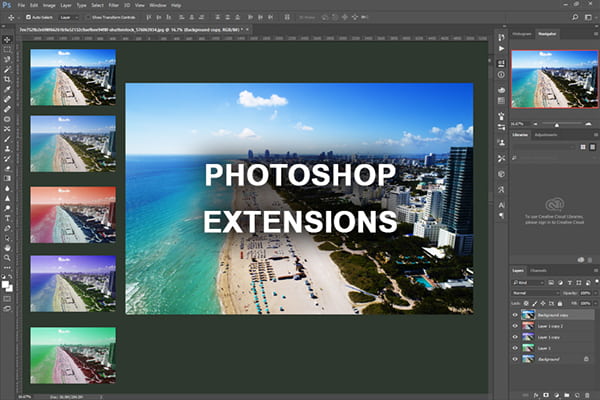Image resolution: width=600 pixels, height=400 pixels.
Task: Switch to the Adjustments tab
Action: point(546,135)
